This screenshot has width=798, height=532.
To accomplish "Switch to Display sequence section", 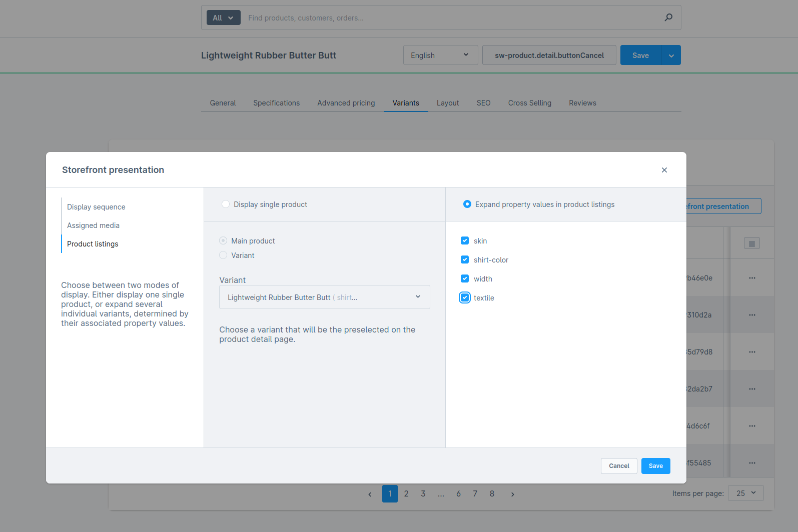I will [x=96, y=207].
